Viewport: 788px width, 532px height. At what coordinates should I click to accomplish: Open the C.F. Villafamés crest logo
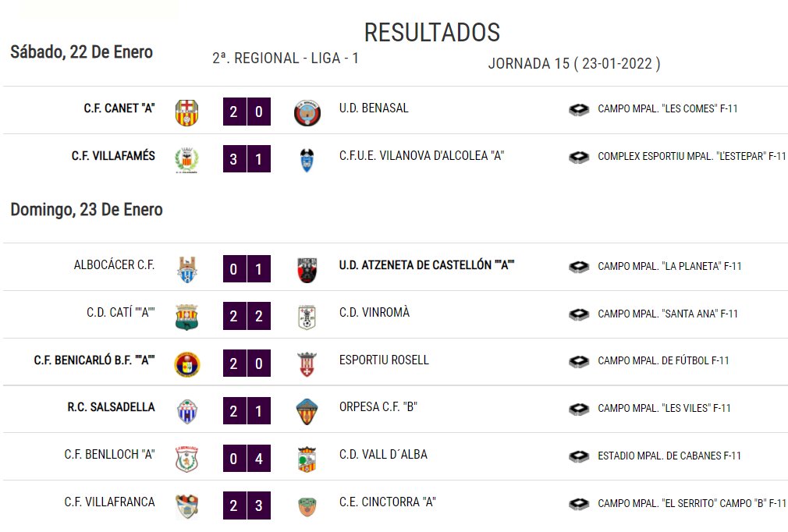pyautogui.click(x=187, y=160)
